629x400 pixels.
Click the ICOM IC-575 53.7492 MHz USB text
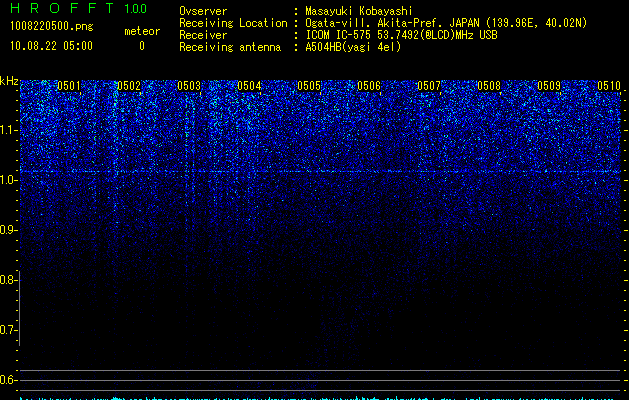(x=401, y=35)
